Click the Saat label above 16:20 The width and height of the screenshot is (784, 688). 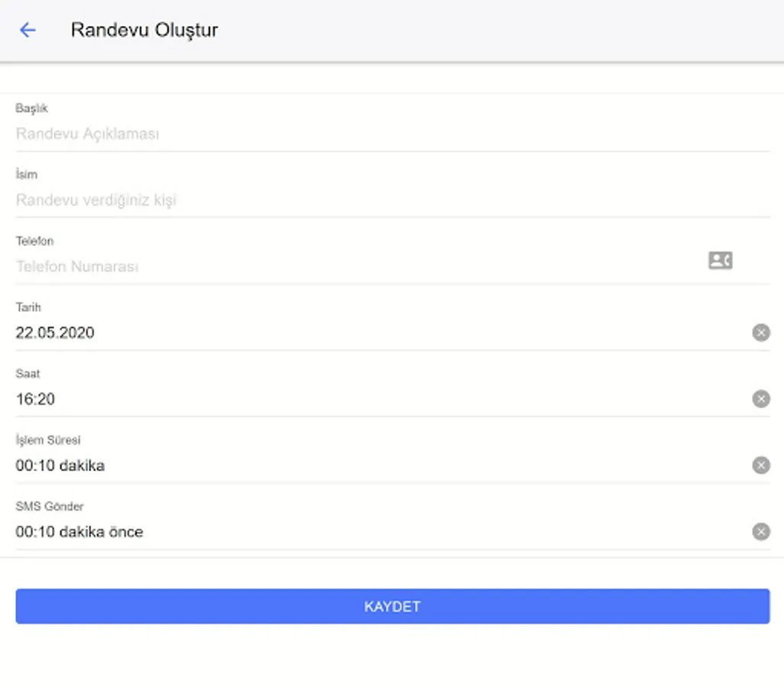pos(28,374)
